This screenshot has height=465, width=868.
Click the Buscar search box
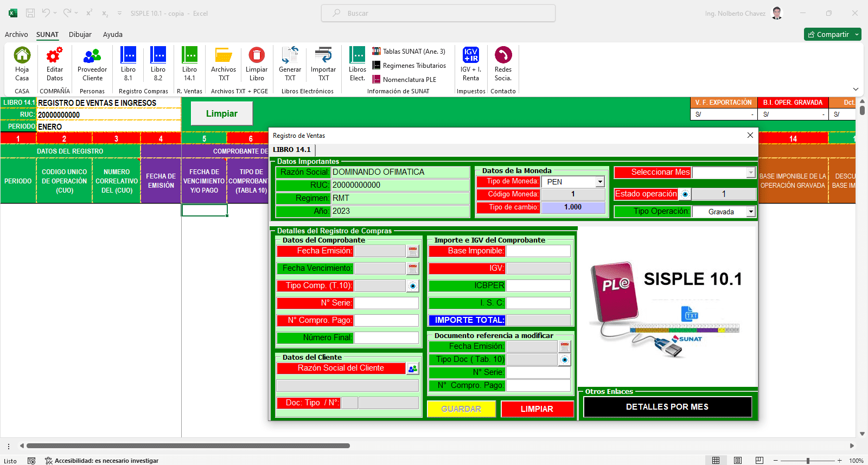pos(438,13)
